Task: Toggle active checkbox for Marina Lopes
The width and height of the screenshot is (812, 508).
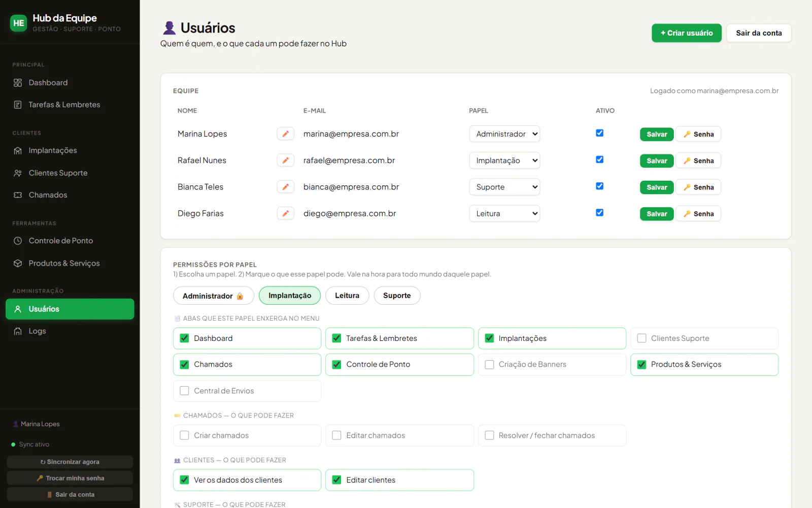Action: click(599, 133)
